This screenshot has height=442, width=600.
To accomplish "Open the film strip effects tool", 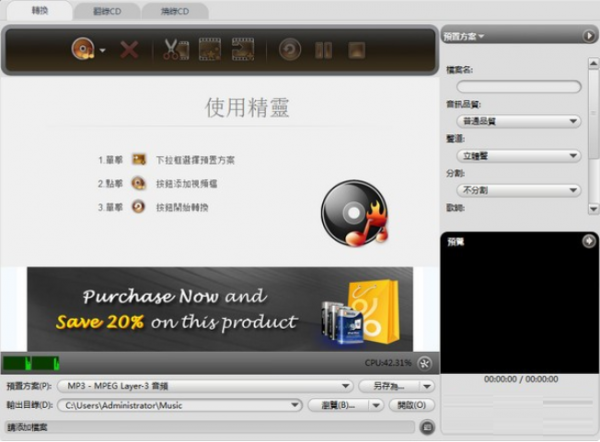I will pos(210,49).
